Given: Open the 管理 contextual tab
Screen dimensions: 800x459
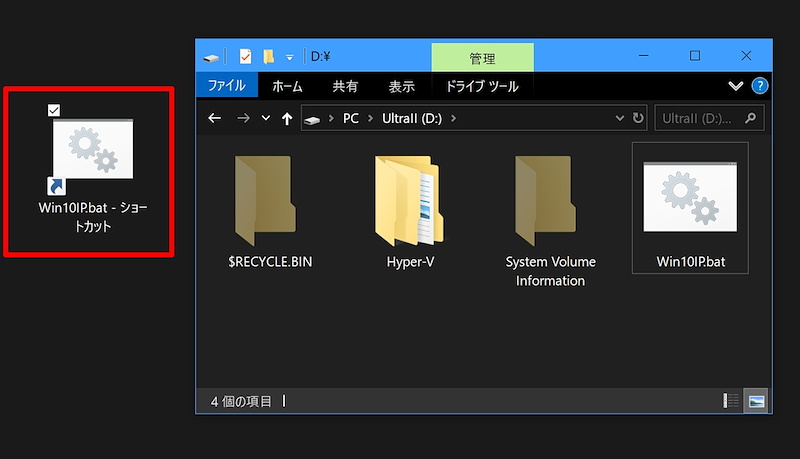Looking at the screenshot, I should pos(483,58).
